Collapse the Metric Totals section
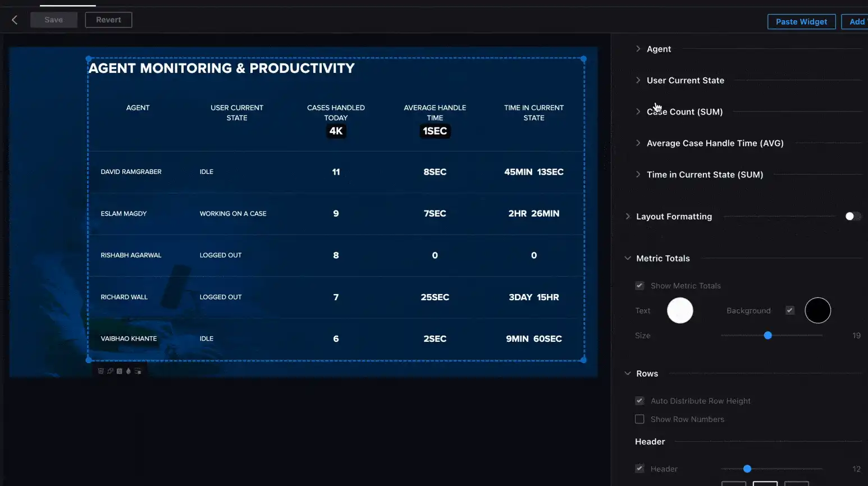868x486 pixels. [628, 258]
